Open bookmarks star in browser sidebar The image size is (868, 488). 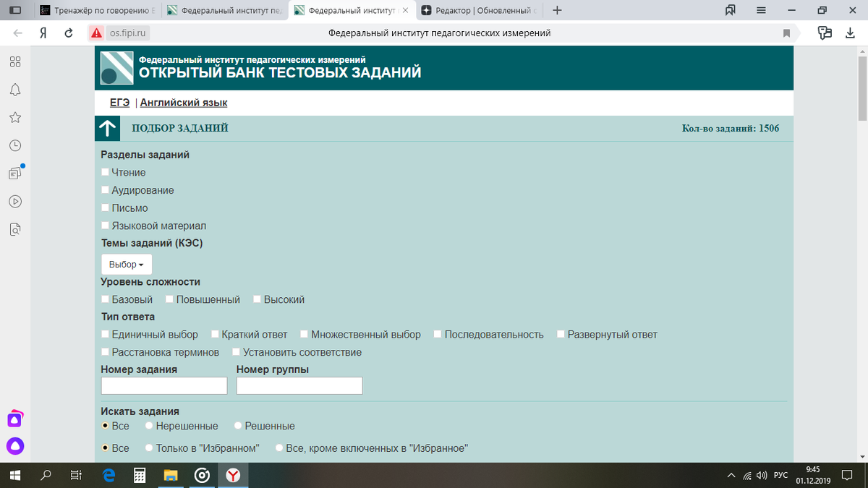pyautogui.click(x=15, y=117)
